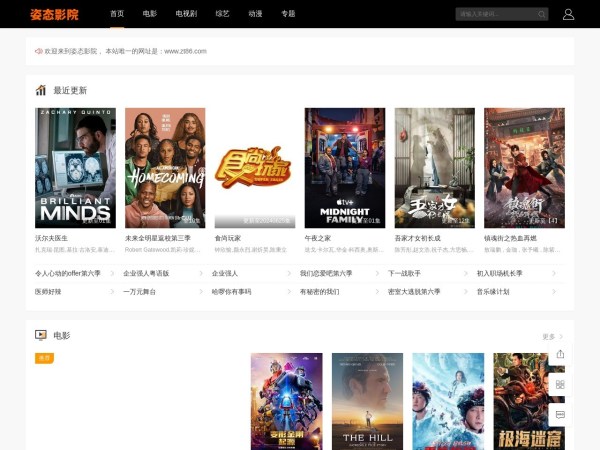Open 吾家才女初长成 title link

coord(417,238)
